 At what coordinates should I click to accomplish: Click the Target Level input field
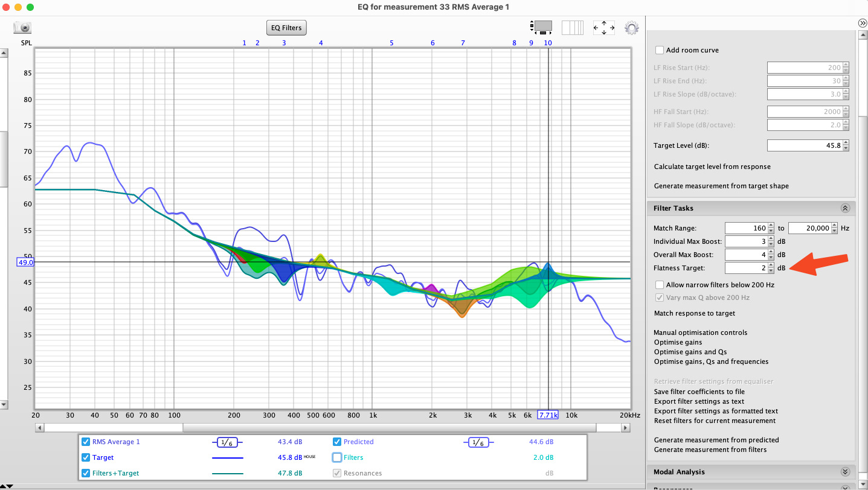click(x=805, y=145)
